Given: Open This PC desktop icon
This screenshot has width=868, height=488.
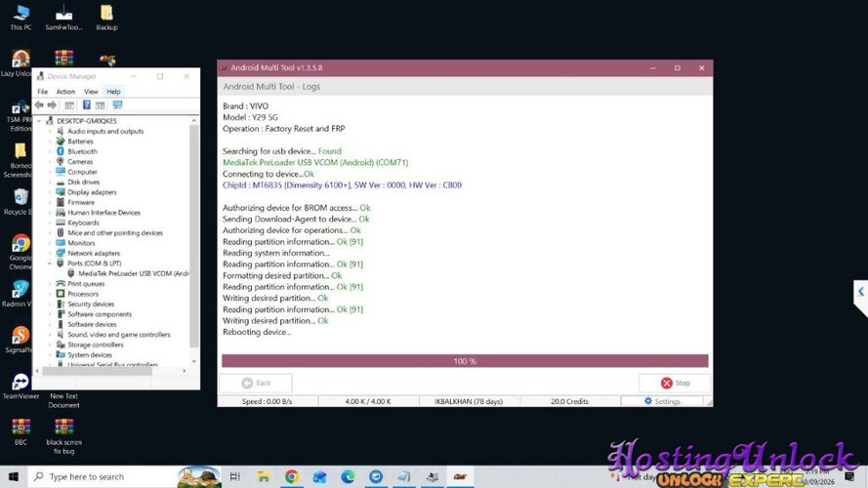Looking at the screenshot, I should [x=21, y=18].
